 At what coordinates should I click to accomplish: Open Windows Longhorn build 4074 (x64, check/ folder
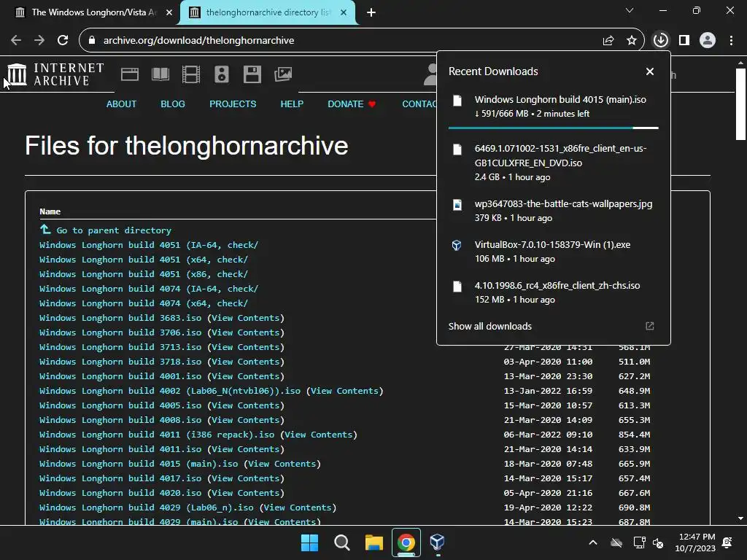point(144,303)
